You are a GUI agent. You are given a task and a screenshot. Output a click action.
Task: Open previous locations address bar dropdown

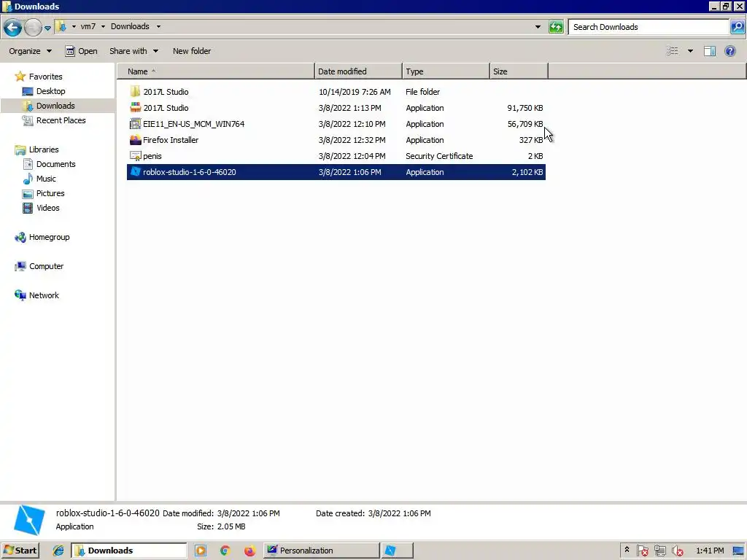538,27
